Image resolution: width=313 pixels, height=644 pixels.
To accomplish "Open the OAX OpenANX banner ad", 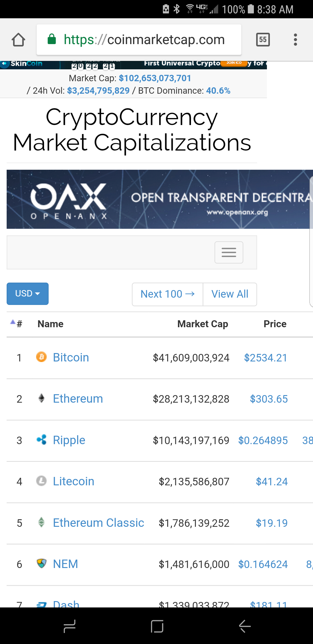I will click(159, 199).
